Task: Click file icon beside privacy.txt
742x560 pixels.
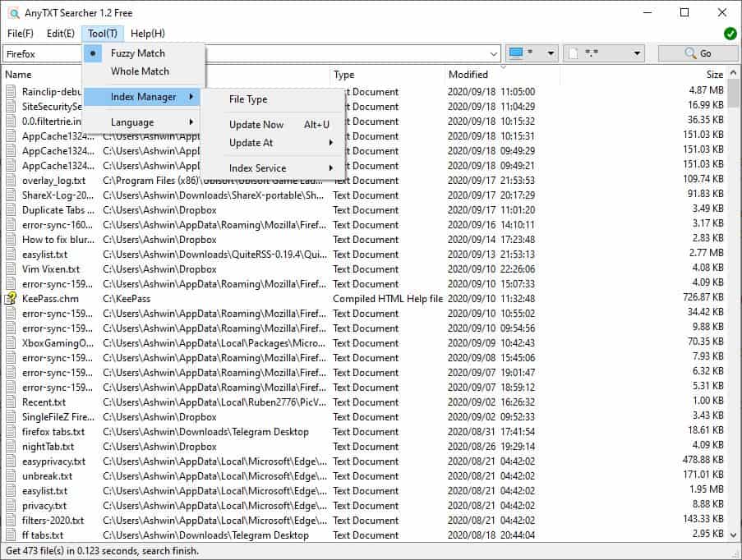Action: pyautogui.click(x=11, y=506)
